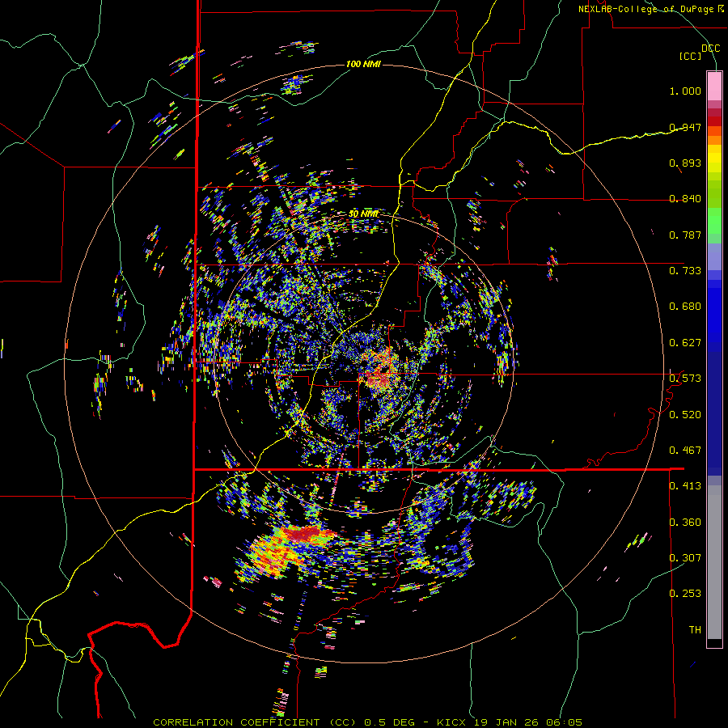Screen dimensions: 728x728
Task: Select the 0.947 color scale value
Action: tap(685, 127)
